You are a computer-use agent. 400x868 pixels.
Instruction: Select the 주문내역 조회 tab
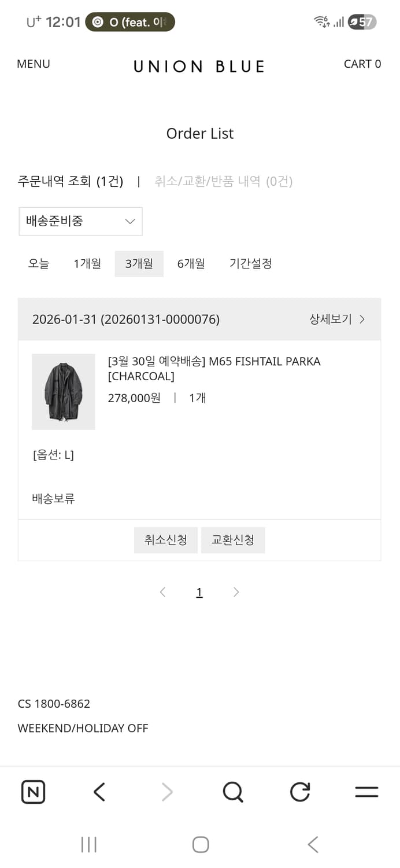tap(69, 181)
